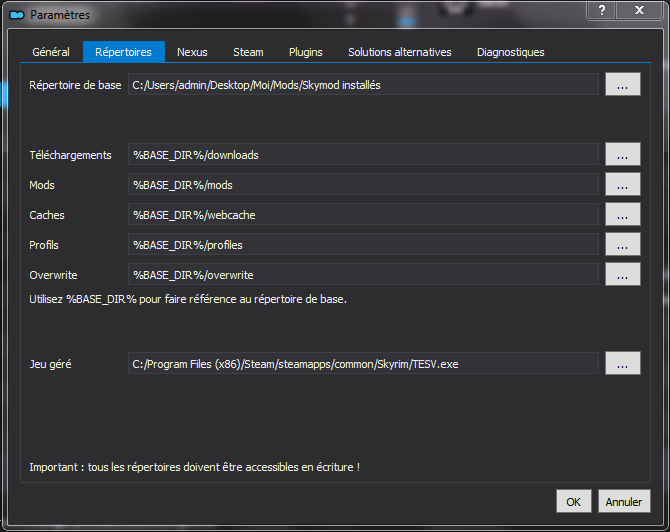Image resolution: width=670 pixels, height=532 pixels.
Task: Confirm settings with the OK button
Action: (574, 501)
